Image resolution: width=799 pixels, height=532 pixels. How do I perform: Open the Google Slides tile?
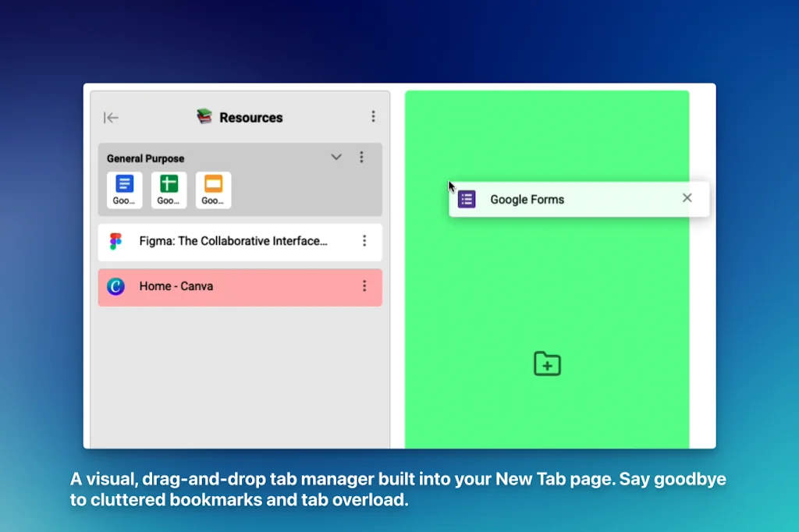point(213,190)
